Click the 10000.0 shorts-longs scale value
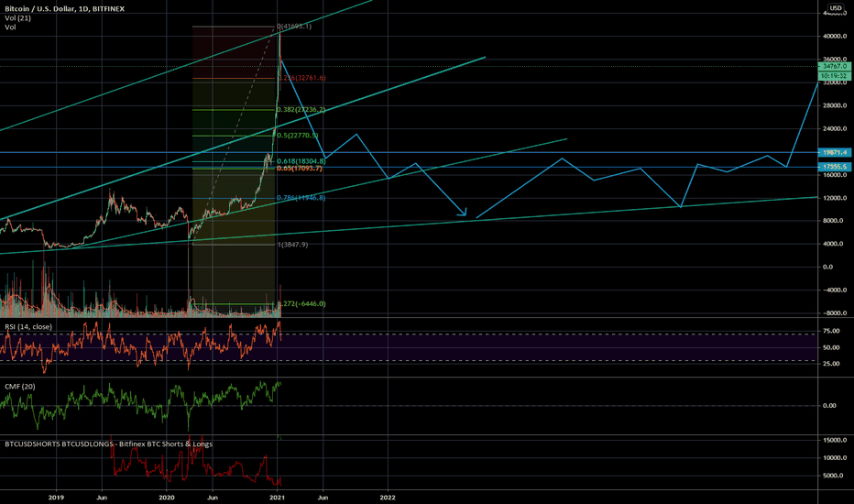The width and height of the screenshot is (854, 504). [x=835, y=458]
